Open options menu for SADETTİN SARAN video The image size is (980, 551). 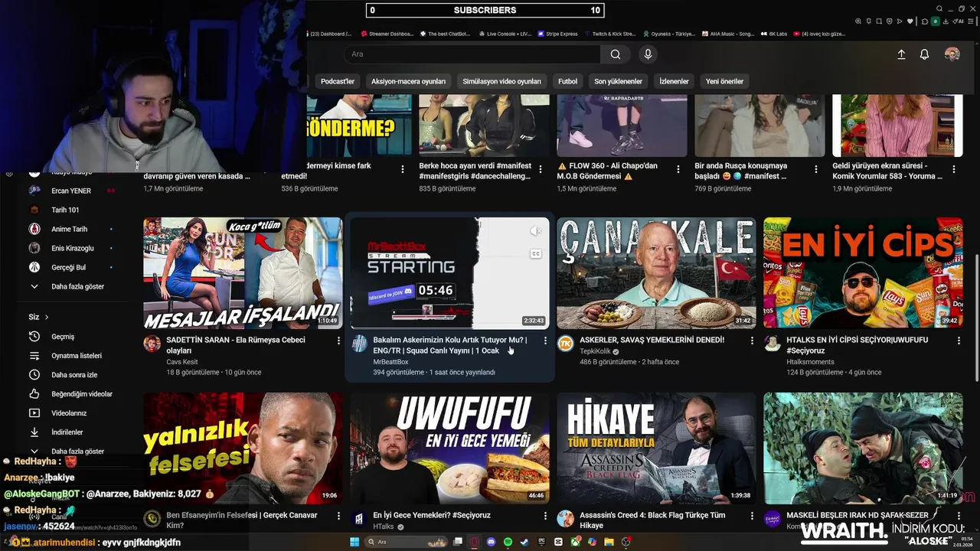(338, 341)
